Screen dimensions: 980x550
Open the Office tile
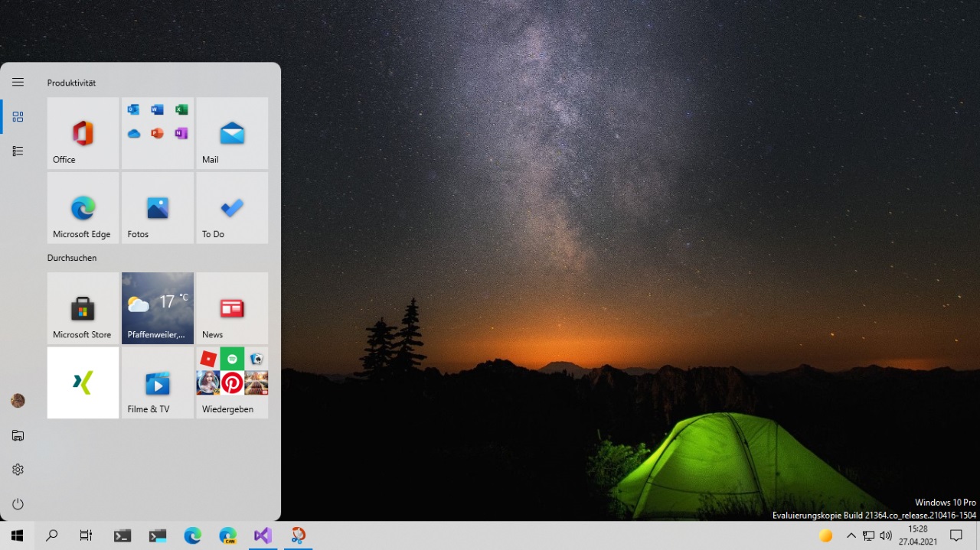(x=83, y=133)
